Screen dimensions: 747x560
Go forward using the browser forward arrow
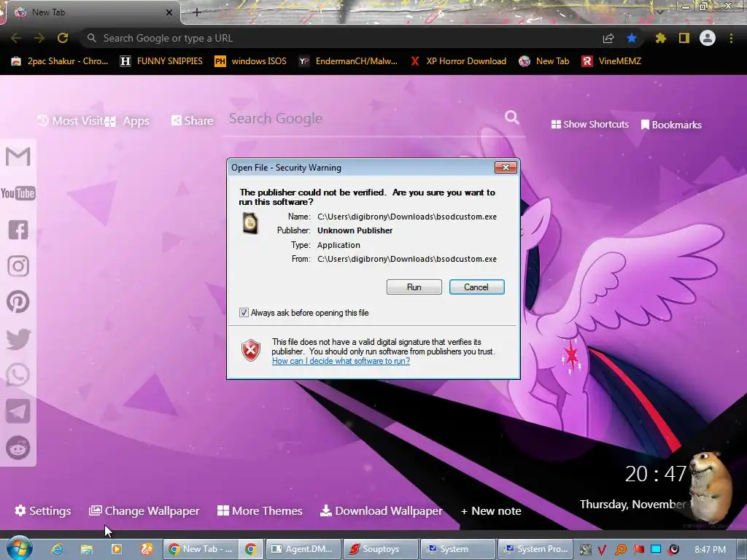(39, 38)
